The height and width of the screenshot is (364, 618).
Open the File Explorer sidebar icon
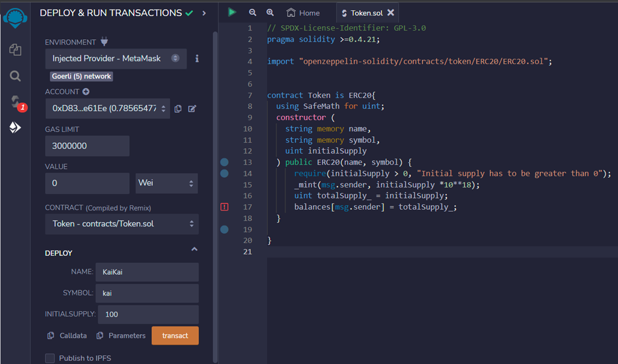[x=15, y=50]
